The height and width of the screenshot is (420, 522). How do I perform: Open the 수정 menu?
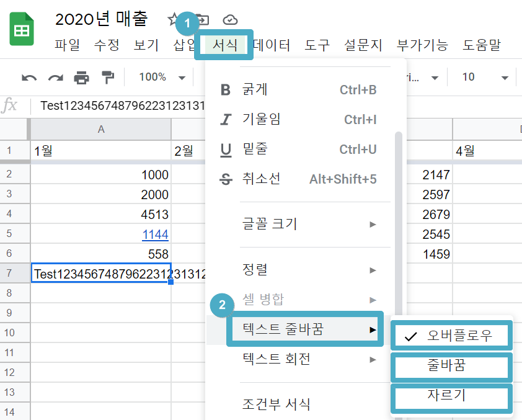point(107,45)
